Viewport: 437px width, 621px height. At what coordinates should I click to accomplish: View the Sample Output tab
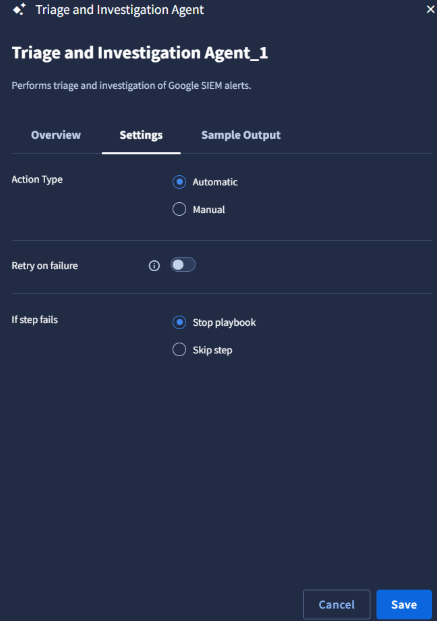pyautogui.click(x=241, y=135)
